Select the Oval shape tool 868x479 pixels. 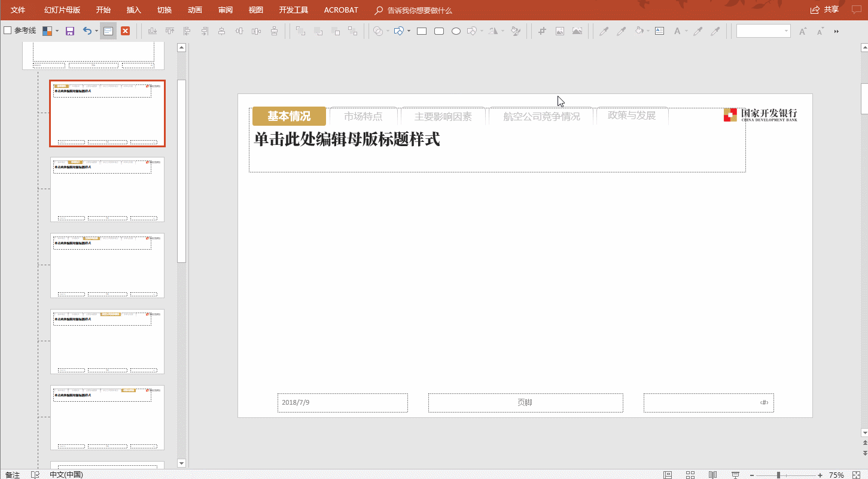(456, 31)
